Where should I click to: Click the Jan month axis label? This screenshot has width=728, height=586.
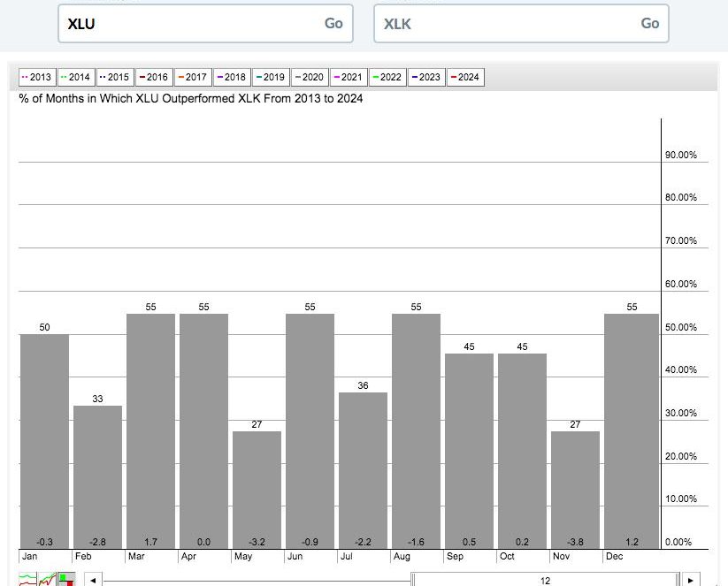click(x=30, y=556)
